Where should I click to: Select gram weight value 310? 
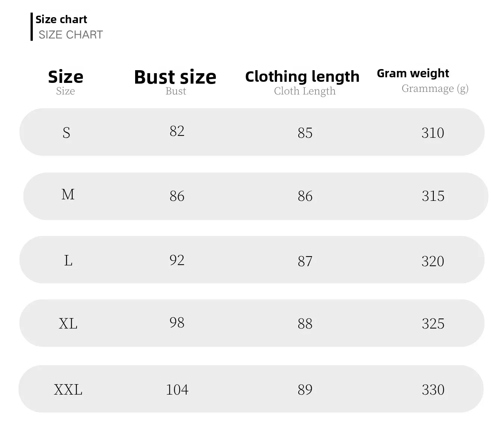click(x=433, y=133)
